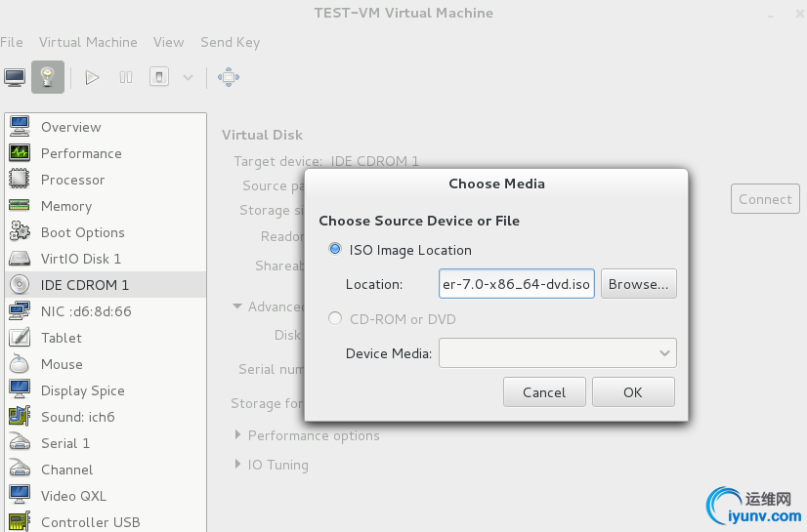Select Boot Options in the hardware list
The height and width of the screenshot is (532, 807).
click(82, 232)
